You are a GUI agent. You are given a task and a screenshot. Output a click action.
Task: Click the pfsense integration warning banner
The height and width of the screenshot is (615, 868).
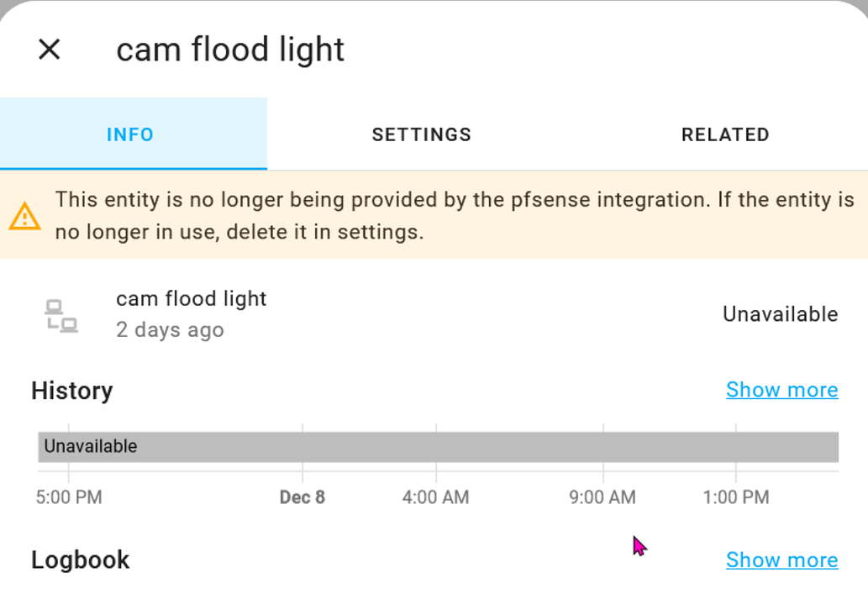coord(434,216)
